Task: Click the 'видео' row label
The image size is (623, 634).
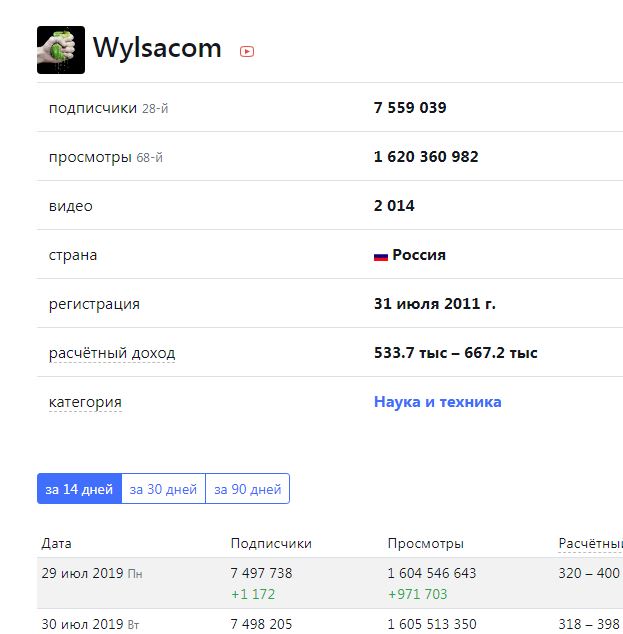Action: pos(71,206)
